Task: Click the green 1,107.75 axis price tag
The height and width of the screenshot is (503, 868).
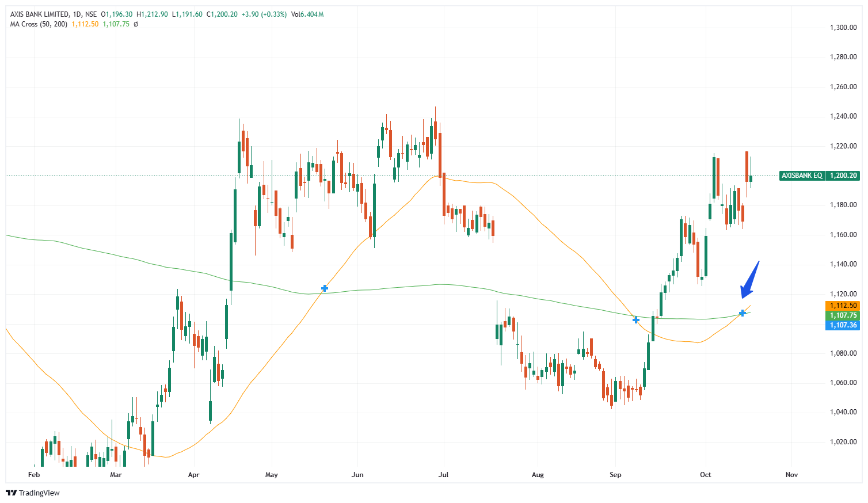Action: click(x=843, y=315)
